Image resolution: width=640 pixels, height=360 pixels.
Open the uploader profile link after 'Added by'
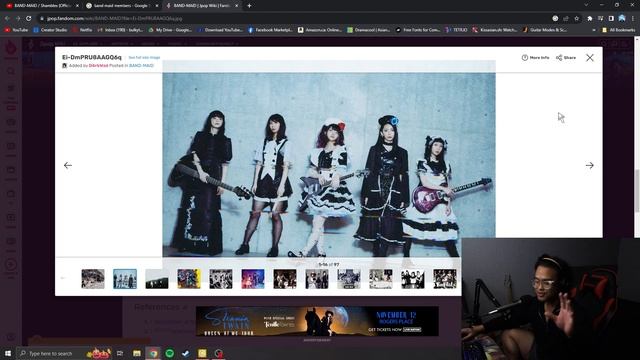coord(98,65)
